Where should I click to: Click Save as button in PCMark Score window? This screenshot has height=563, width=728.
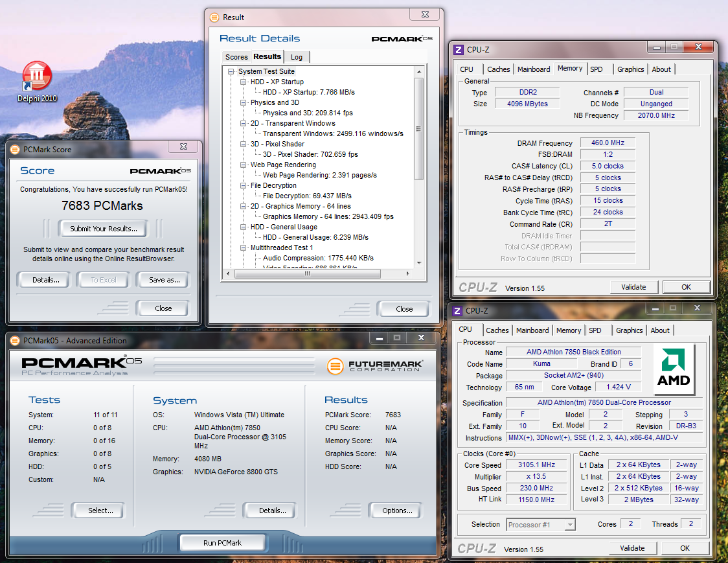[x=164, y=280]
